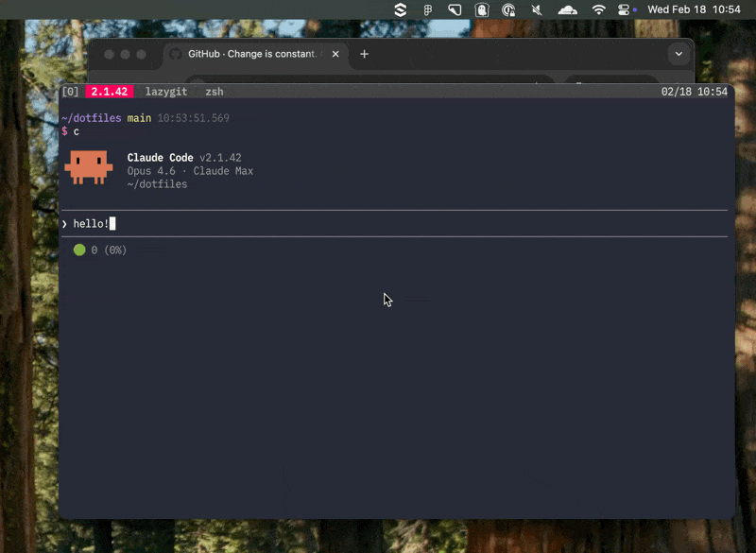Switch to the lazygit tmux window

(166, 92)
